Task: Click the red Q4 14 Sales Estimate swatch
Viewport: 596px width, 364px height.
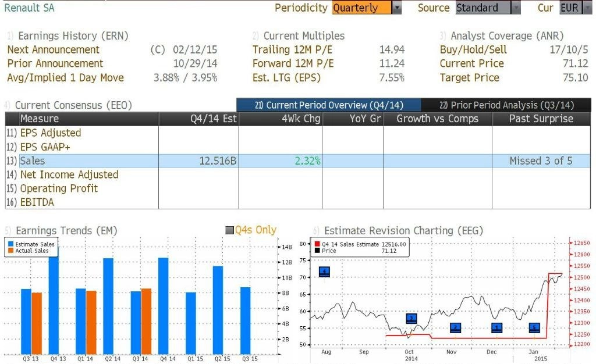Action: (317, 244)
